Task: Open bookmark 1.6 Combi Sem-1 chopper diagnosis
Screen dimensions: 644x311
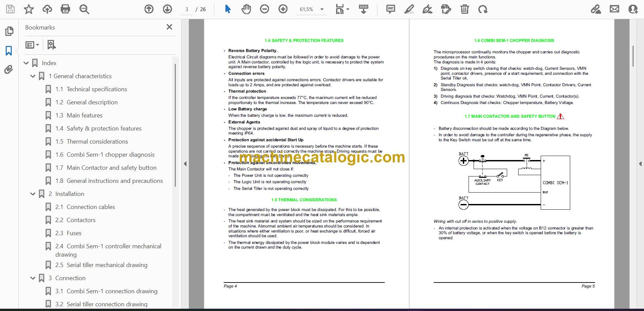Action: (105, 155)
